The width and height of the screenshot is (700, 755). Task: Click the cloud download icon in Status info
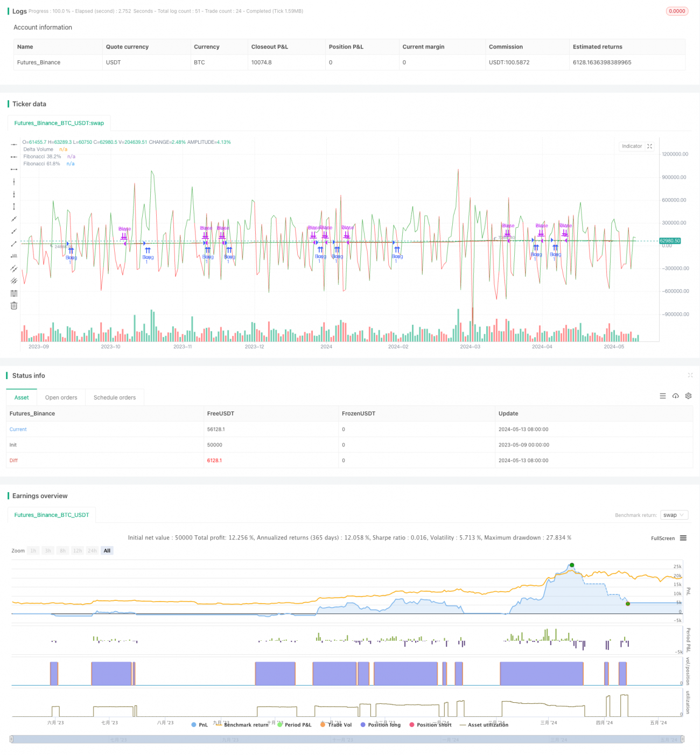675,396
